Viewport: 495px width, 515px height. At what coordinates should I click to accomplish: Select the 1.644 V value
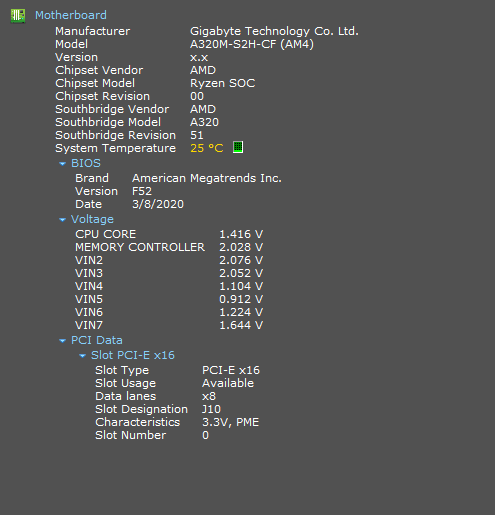point(241,325)
